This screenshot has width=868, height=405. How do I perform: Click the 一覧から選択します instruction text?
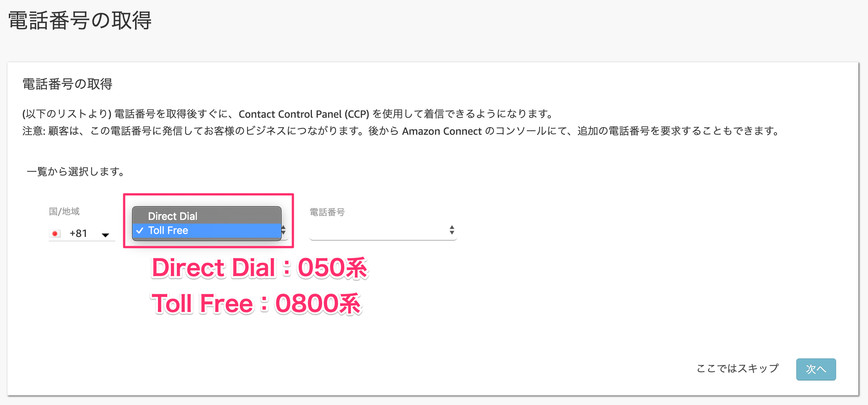76,171
